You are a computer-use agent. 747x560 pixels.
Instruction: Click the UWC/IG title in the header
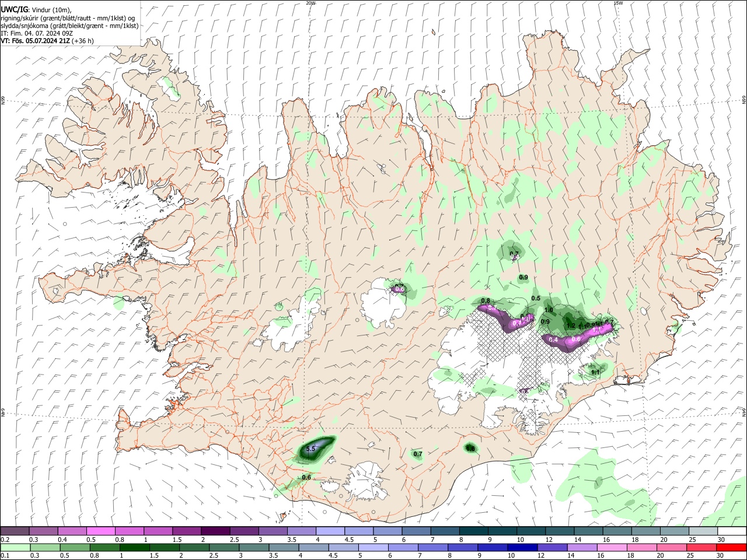coord(13,9)
